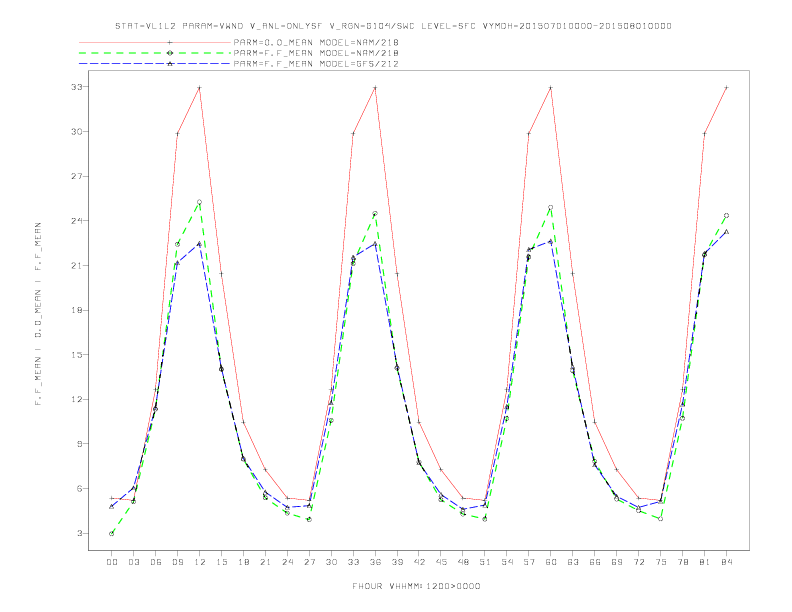792x612 pixels.
Task: Click x-axis forecast hour label 39
Action: pyautogui.click(x=397, y=562)
